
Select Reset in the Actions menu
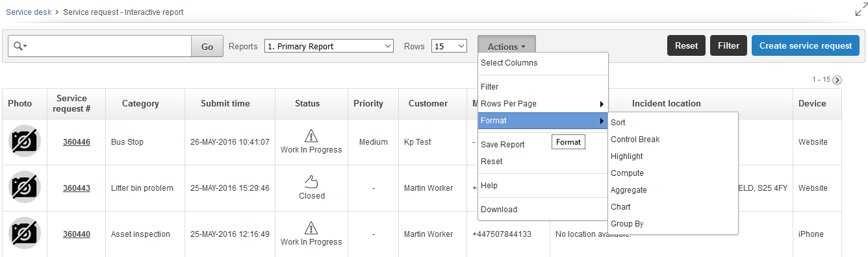pos(543,162)
